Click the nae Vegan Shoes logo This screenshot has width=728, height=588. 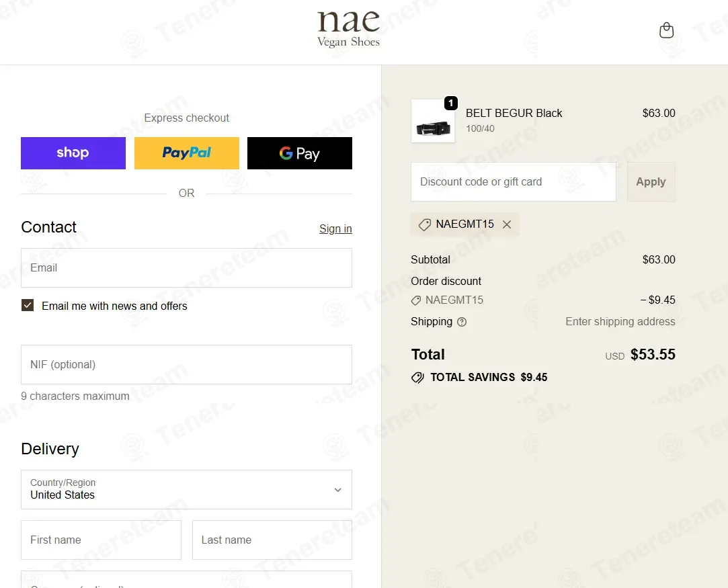(x=348, y=29)
